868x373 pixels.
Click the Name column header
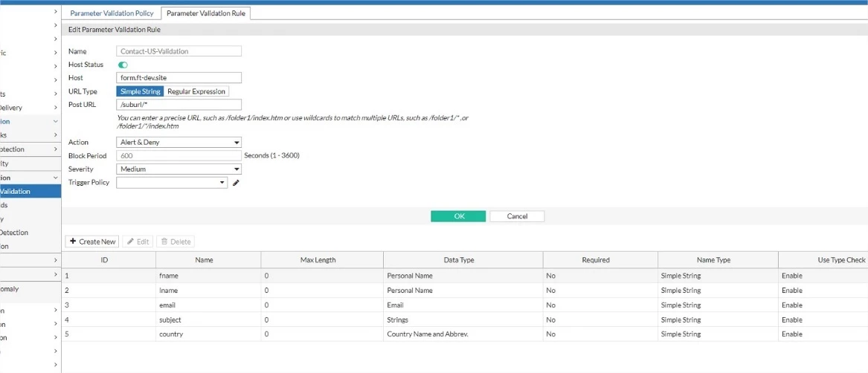coord(208,260)
